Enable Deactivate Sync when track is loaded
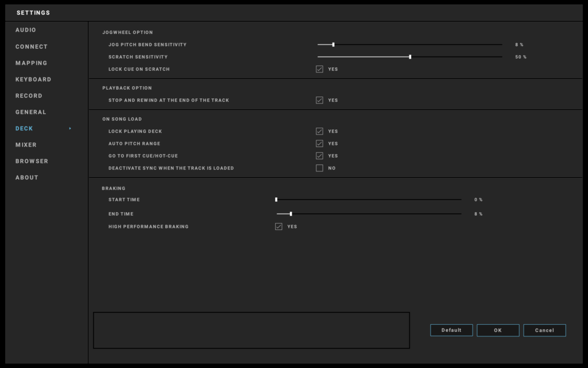 pos(319,168)
